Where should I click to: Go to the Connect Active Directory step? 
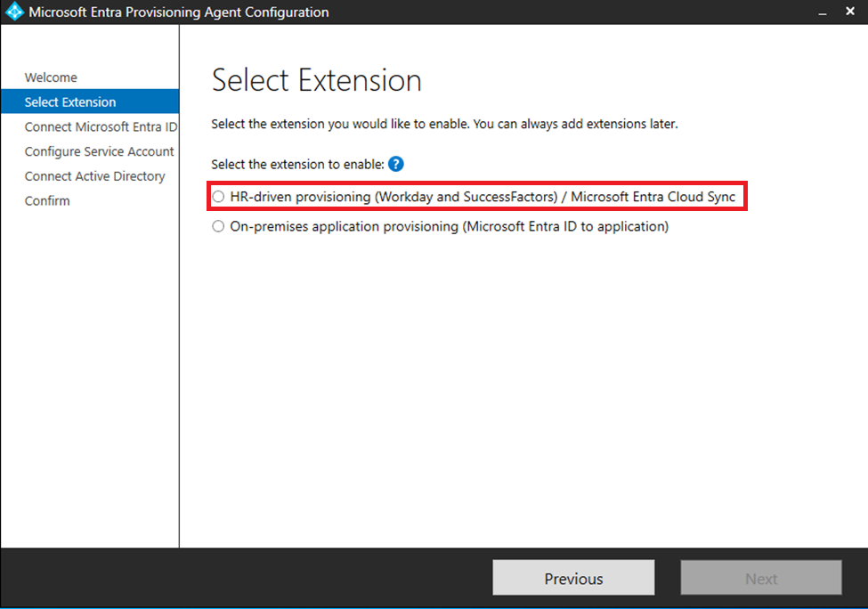(94, 176)
